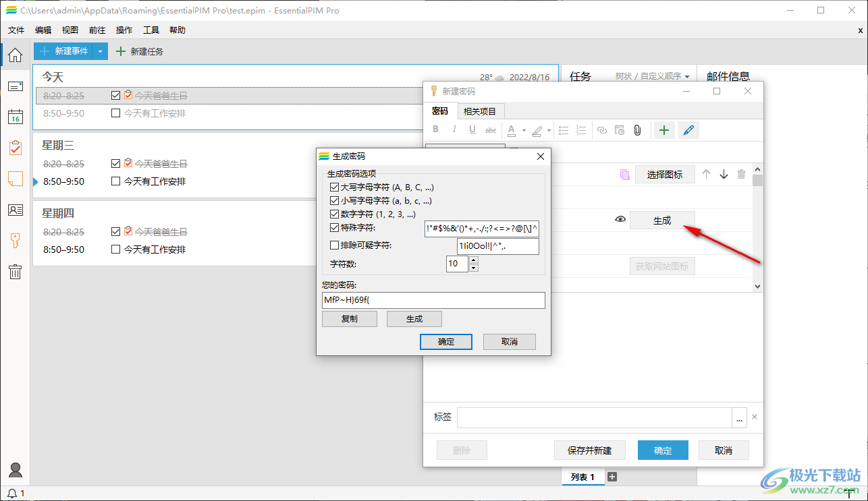Click the notification bell in status bar

coord(12,494)
